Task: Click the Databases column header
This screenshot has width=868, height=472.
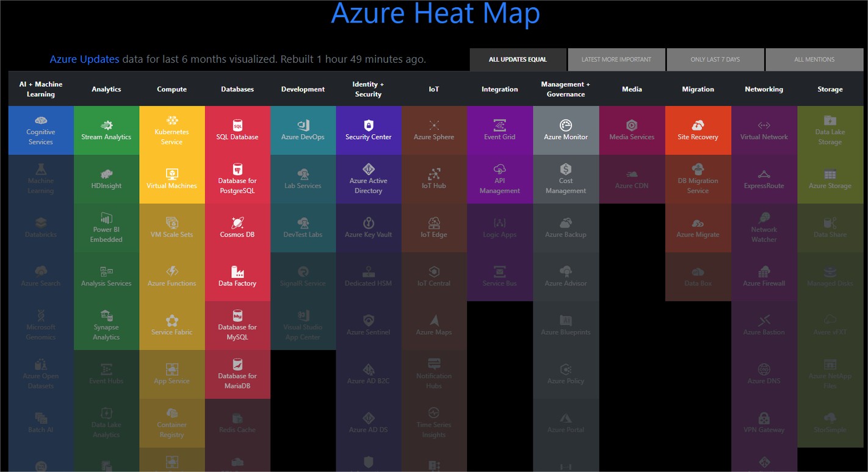Action: 237,89
